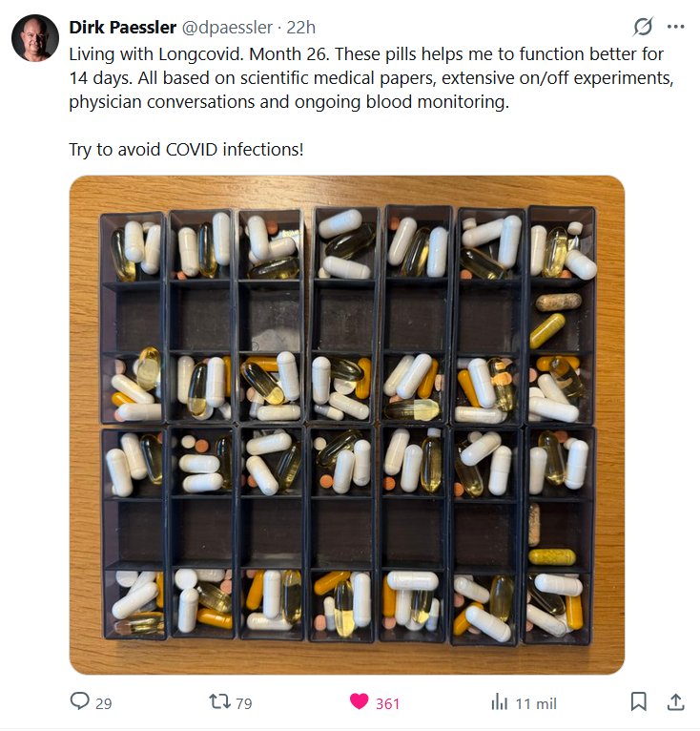Viewport: 700px width, 731px height.
Task: Open the @dpaessler handle link
Action: [x=226, y=28]
